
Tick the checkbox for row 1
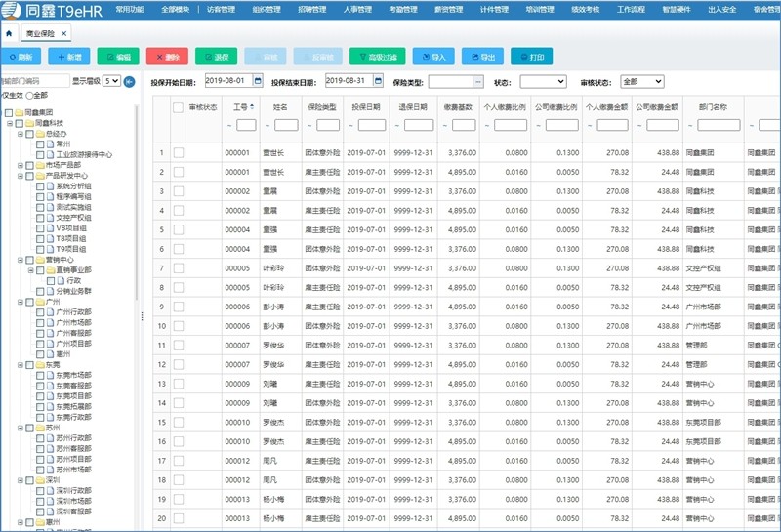[x=179, y=153]
